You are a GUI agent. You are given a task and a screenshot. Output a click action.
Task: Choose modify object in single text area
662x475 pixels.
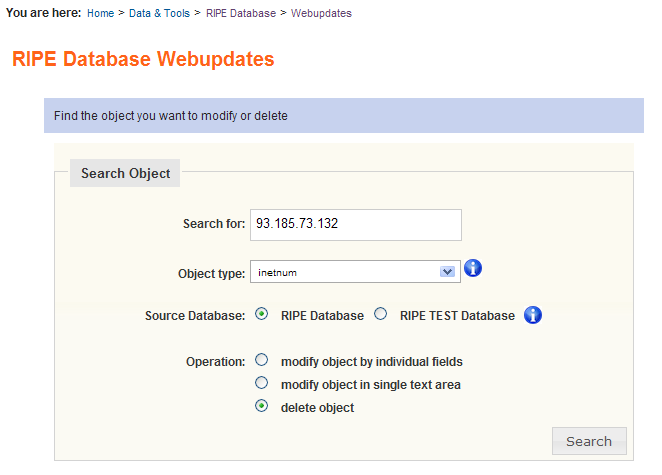pos(262,383)
